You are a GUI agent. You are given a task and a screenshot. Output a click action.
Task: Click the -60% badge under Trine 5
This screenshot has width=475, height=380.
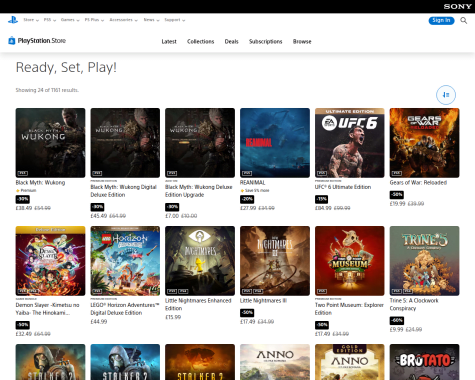coord(397,321)
